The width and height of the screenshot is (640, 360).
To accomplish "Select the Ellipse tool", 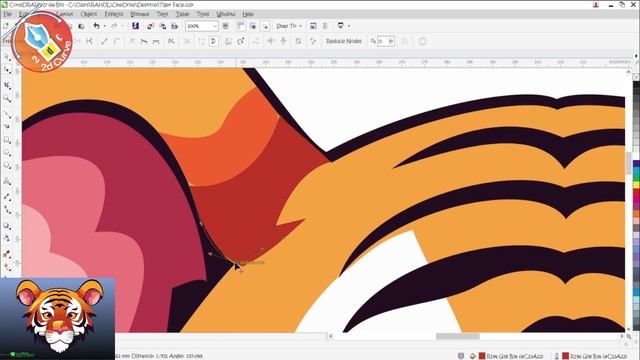I will 7,153.
